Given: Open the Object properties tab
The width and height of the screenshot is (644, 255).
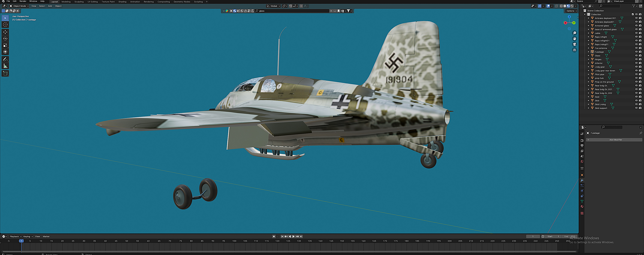Looking at the screenshot, I should [x=582, y=175].
